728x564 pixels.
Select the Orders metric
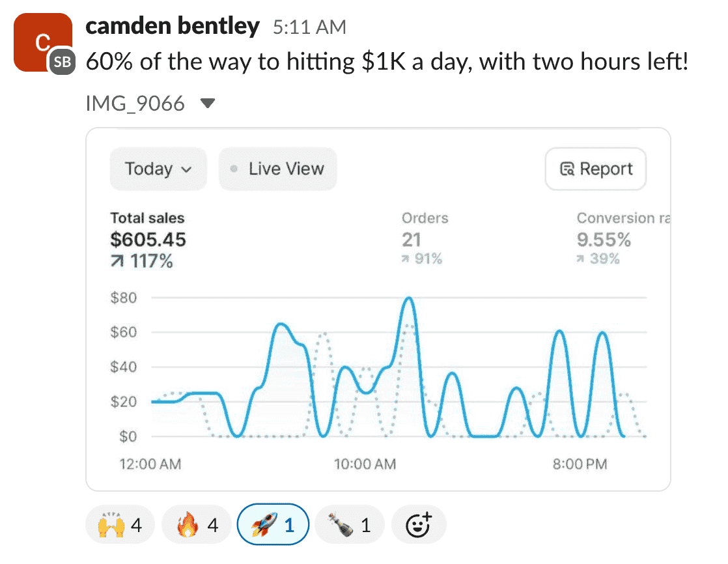tap(425, 238)
